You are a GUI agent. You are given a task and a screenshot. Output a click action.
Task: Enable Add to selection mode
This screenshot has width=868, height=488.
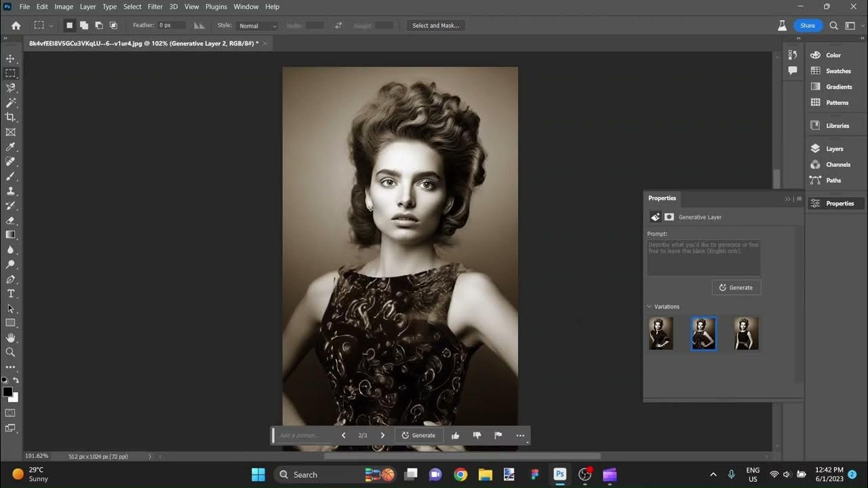pos(84,26)
